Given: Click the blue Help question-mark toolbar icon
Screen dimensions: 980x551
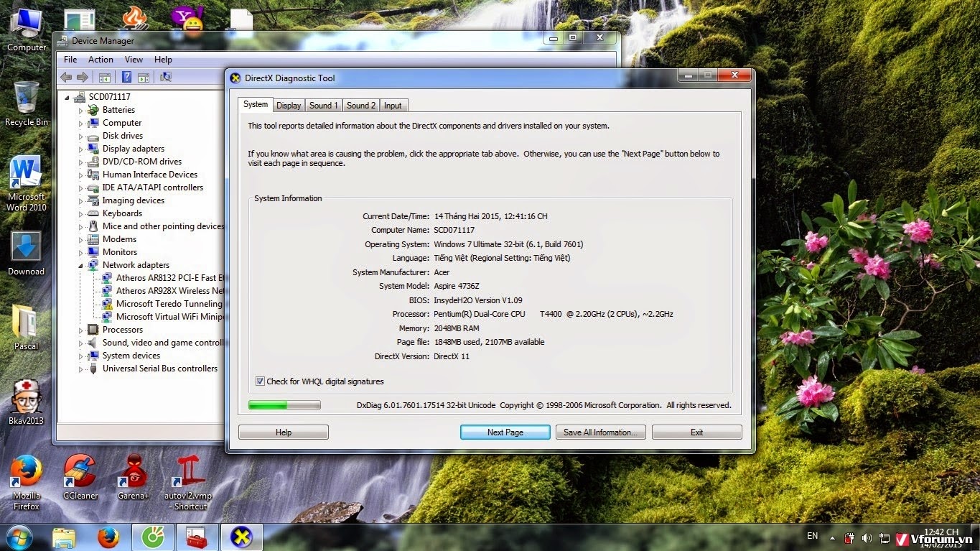Looking at the screenshot, I should click(x=126, y=77).
